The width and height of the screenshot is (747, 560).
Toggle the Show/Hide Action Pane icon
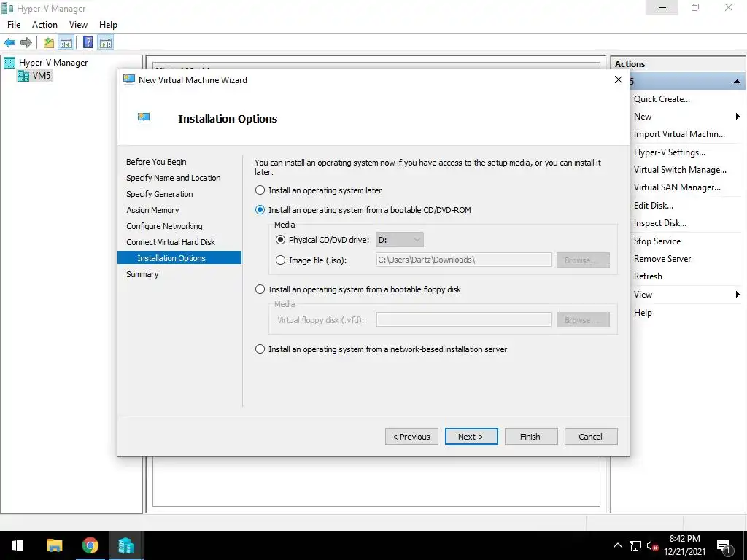coord(106,43)
